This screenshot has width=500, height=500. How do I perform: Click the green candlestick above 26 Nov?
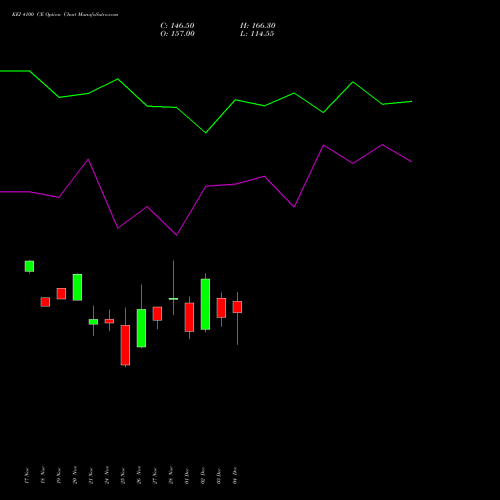click(141, 328)
